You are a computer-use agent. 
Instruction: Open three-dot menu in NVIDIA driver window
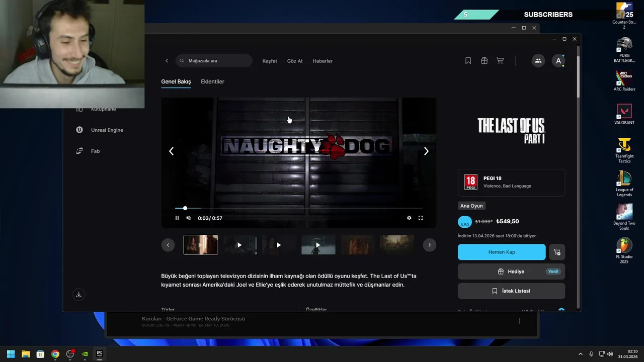(520, 321)
